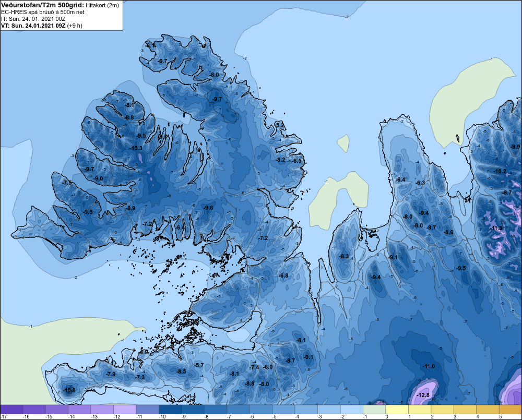Click the -8.5 temperature label
The image size is (522, 420).
click(x=181, y=371)
